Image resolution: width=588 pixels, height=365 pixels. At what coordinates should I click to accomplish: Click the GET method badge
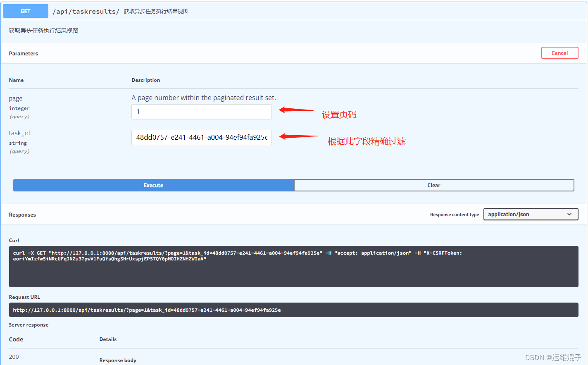(26, 11)
